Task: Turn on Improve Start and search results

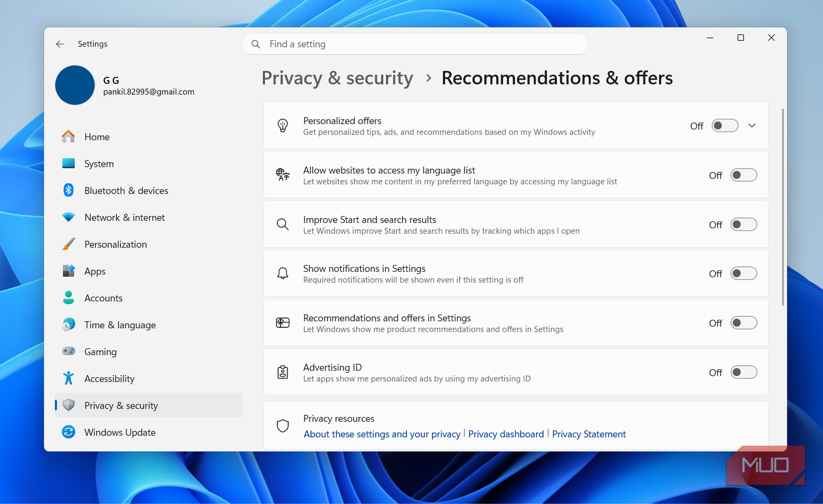Action: tap(743, 225)
